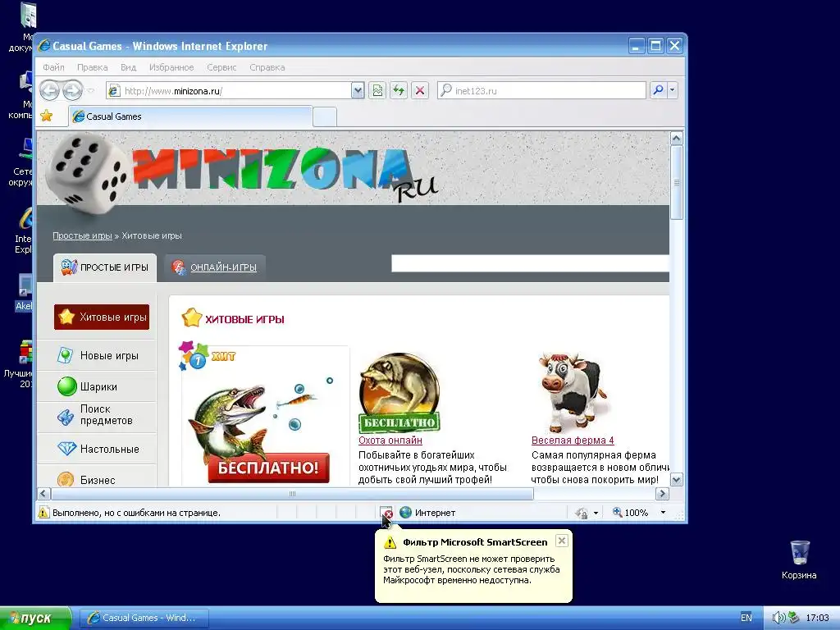
Task: Toggle the Compatibility View icon
Action: pos(377,90)
